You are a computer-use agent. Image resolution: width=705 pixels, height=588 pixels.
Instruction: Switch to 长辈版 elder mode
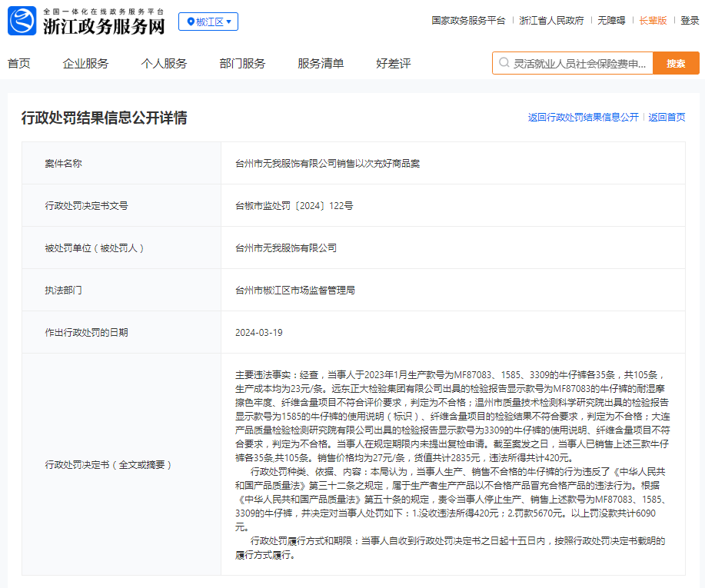point(653,21)
